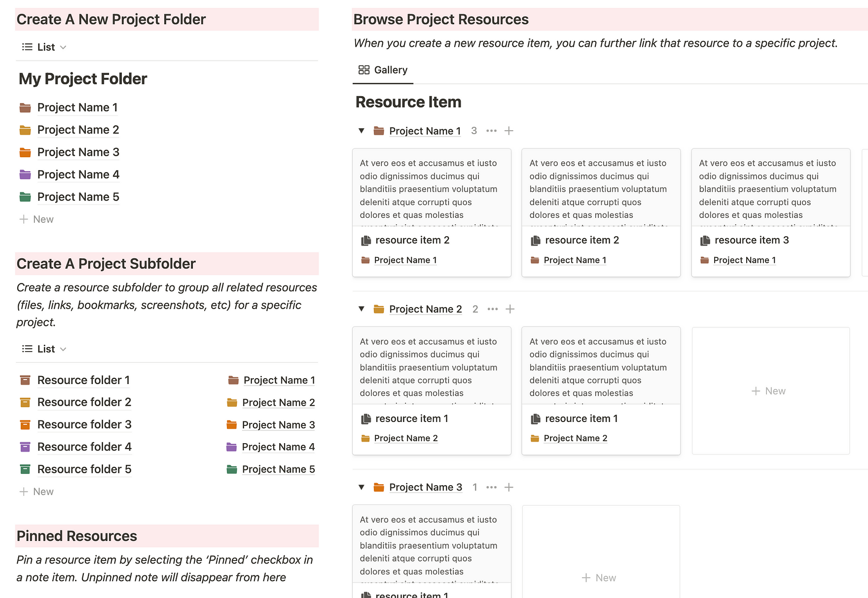Click plus icon next to Project Name 3 group
868x598 pixels.
(509, 488)
